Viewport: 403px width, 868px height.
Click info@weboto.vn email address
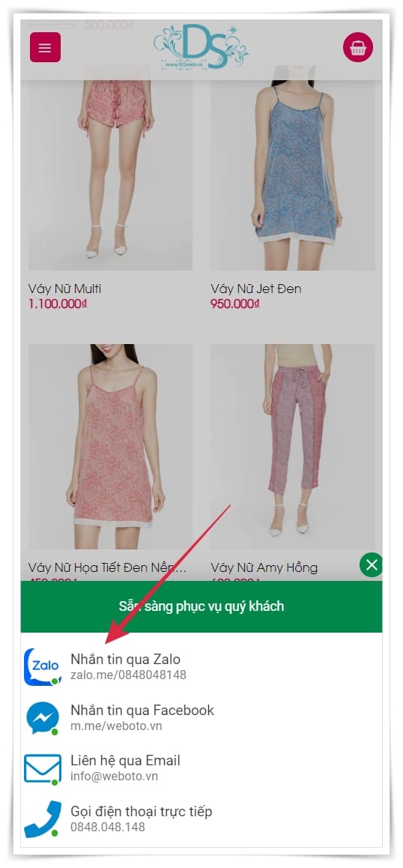113,777
